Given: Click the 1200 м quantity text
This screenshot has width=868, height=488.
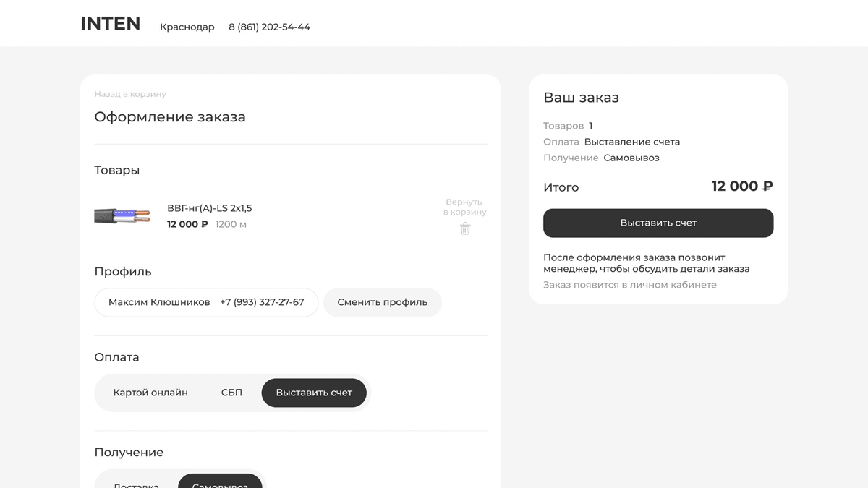Looking at the screenshot, I should 231,224.
